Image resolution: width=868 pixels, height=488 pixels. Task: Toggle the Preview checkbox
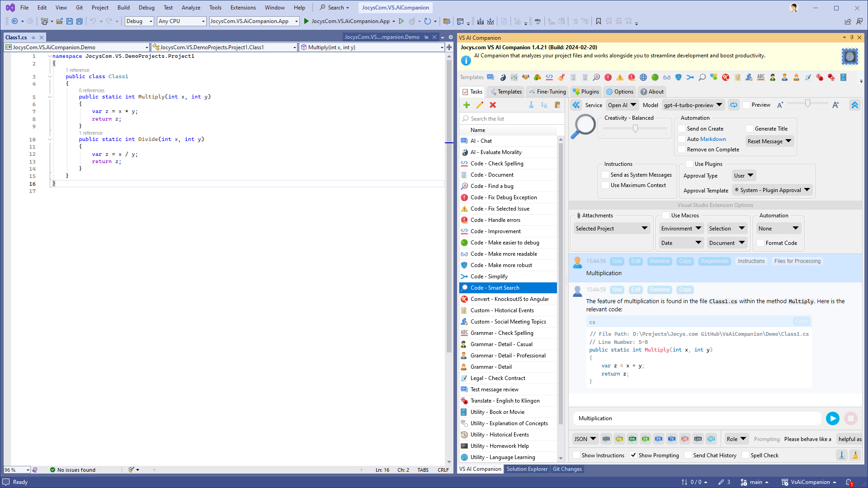747,105
